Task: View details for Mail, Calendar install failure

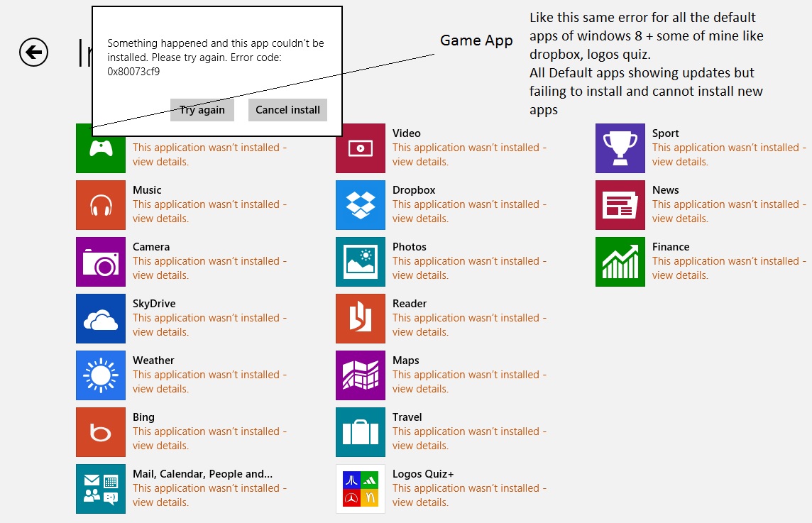Action: click(x=209, y=495)
